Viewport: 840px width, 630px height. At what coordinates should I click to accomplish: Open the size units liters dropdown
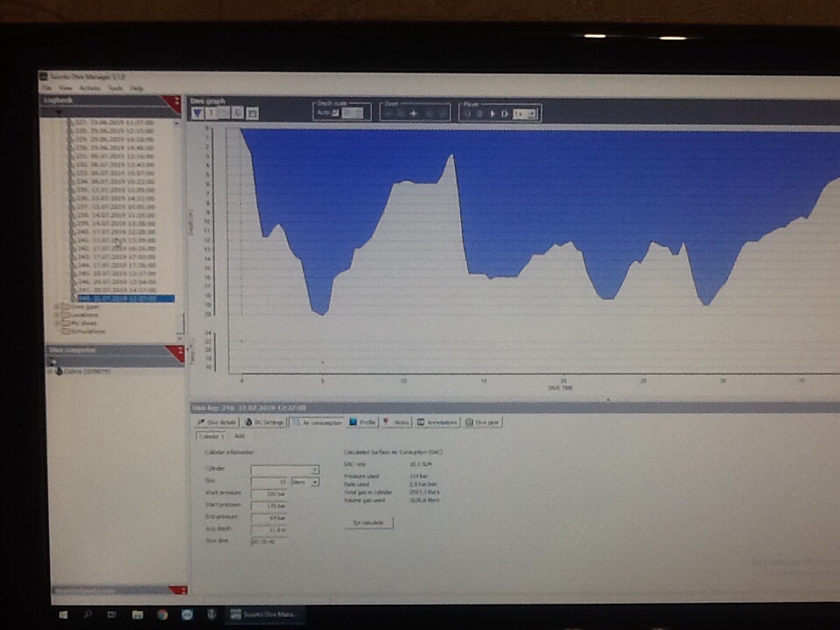click(305, 481)
